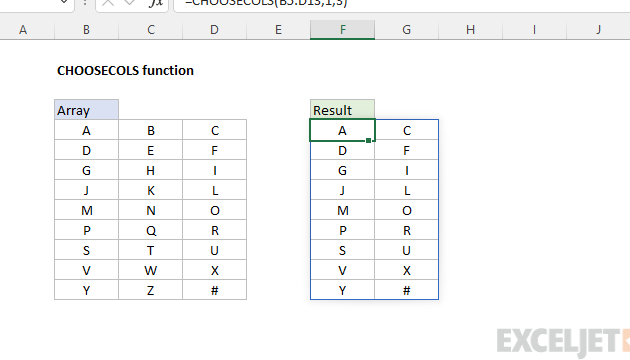Select cell 'L' in the Array table

tap(215, 190)
